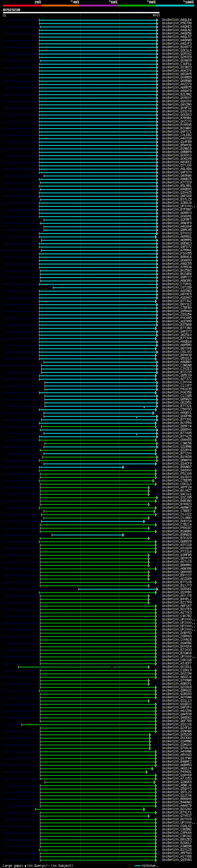Select hit label UniRef100_O98455

(x=177, y=440)
